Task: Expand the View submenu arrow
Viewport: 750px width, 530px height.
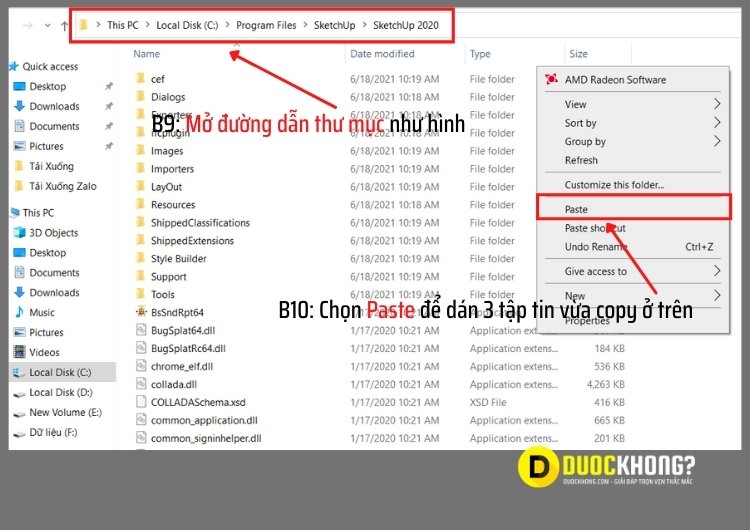Action: [x=716, y=104]
